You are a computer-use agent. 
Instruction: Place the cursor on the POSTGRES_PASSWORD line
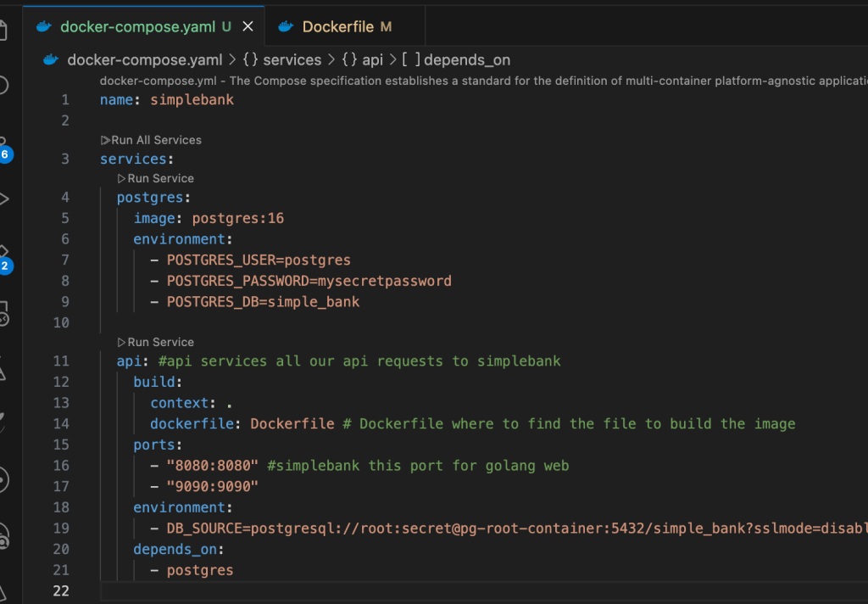pos(309,281)
